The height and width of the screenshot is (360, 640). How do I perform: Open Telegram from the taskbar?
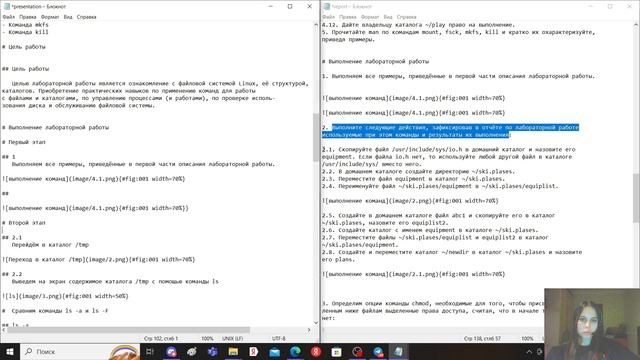click(378, 351)
